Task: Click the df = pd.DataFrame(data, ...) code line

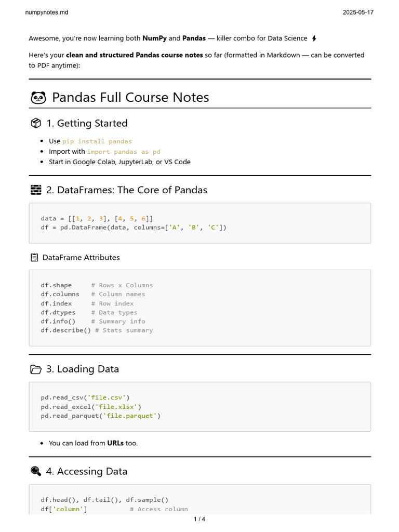Action: pyautogui.click(x=134, y=228)
